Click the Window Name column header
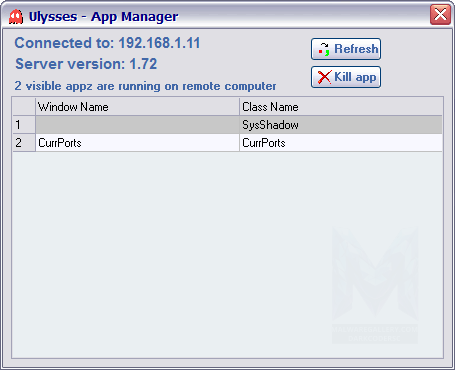 137,107
